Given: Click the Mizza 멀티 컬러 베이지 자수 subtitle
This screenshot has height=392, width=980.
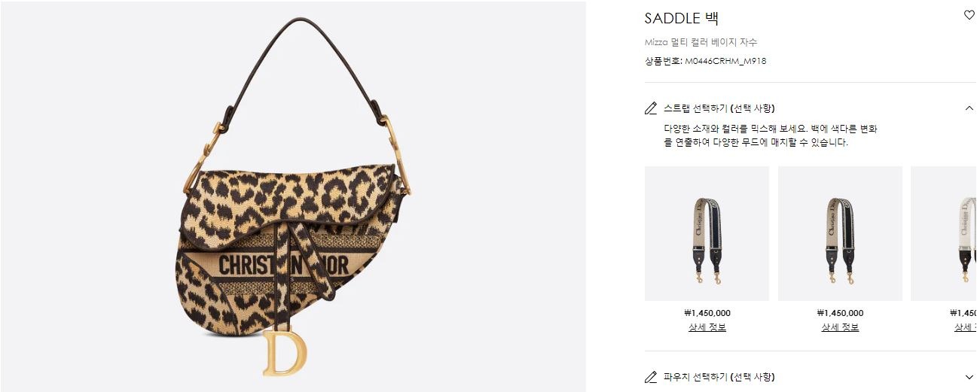Looking at the screenshot, I should click(701, 42).
